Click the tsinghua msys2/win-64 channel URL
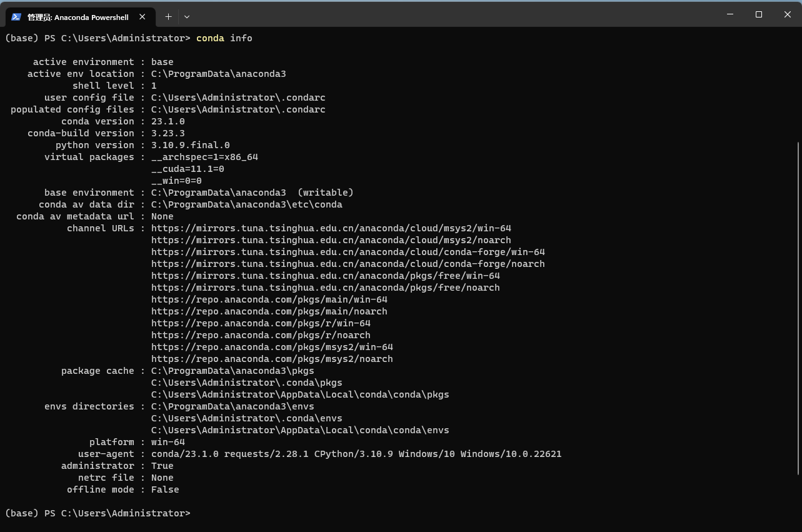Screen dimensions: 802x532 tap(331, 228)
